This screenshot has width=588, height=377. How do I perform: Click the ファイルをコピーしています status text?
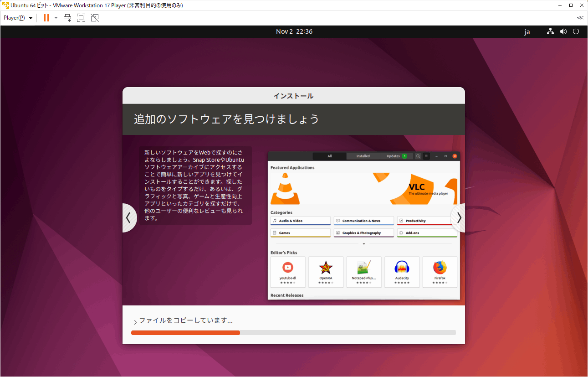point(186,320)
